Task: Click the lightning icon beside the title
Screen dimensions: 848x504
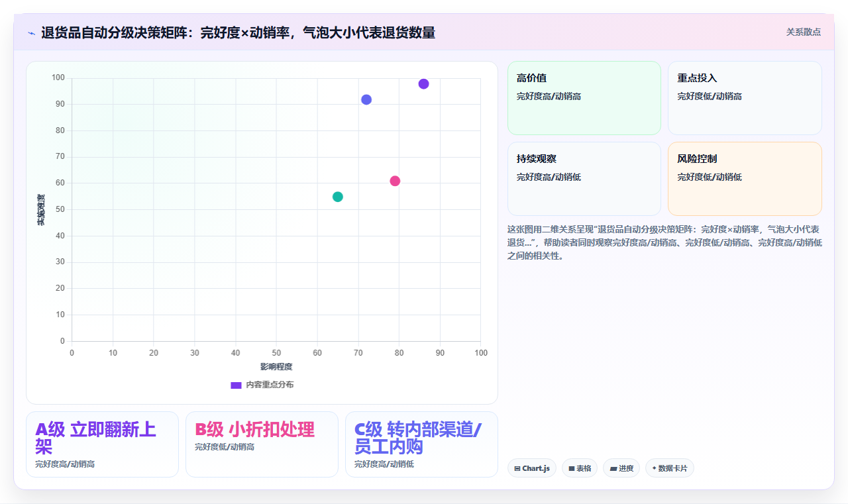Action: pos(31,33)
